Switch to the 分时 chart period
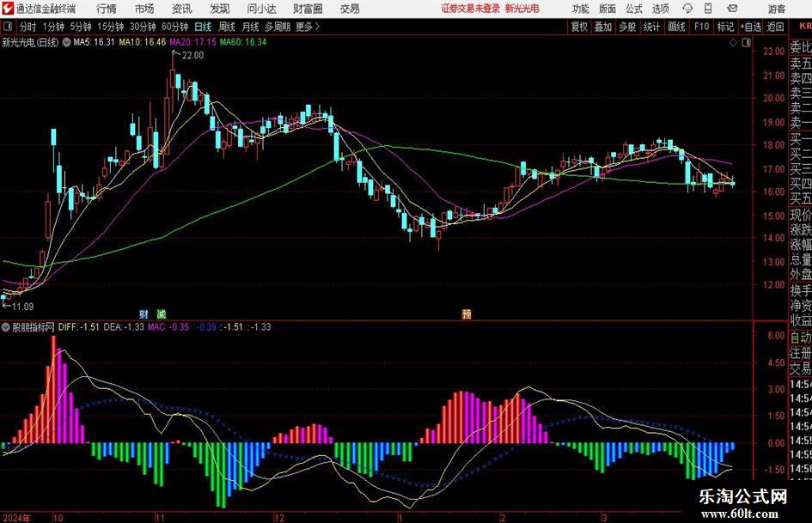812x523 pixels. pyautogui.click(x=28, y=27)
